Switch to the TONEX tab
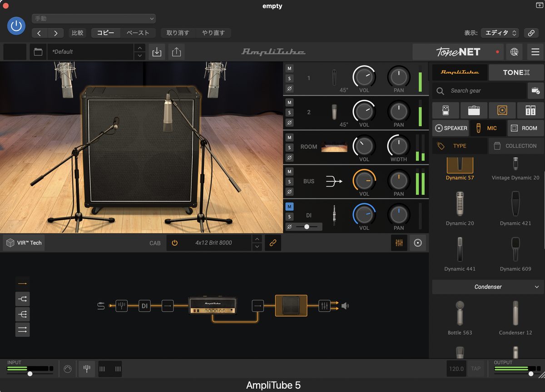Screen dimensions: 545x392 pyautogui.click(x=516, y=72)
